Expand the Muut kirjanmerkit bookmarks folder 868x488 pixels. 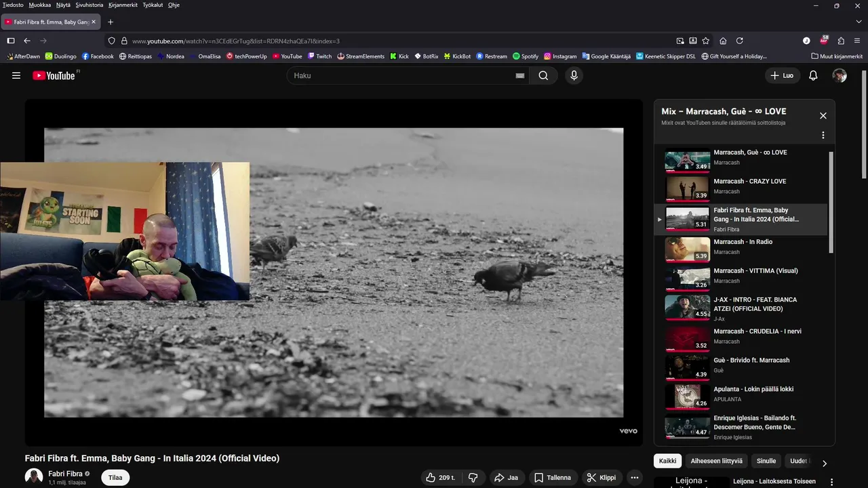[x=837, y=56]
